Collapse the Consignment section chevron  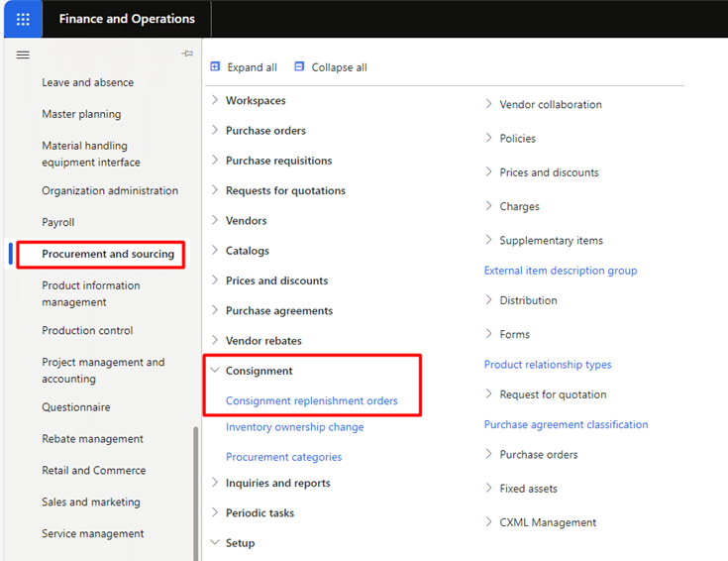coord(215,370)
